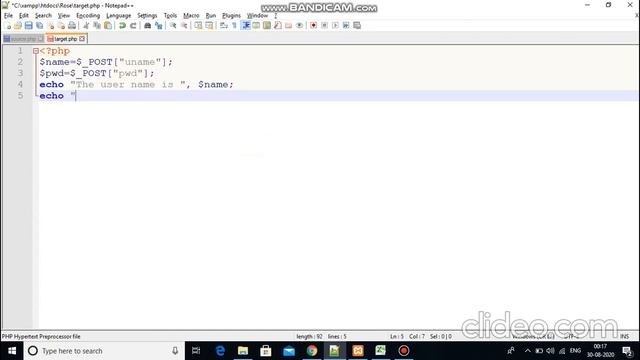Open the Settings menu

(x=147, y=16)
